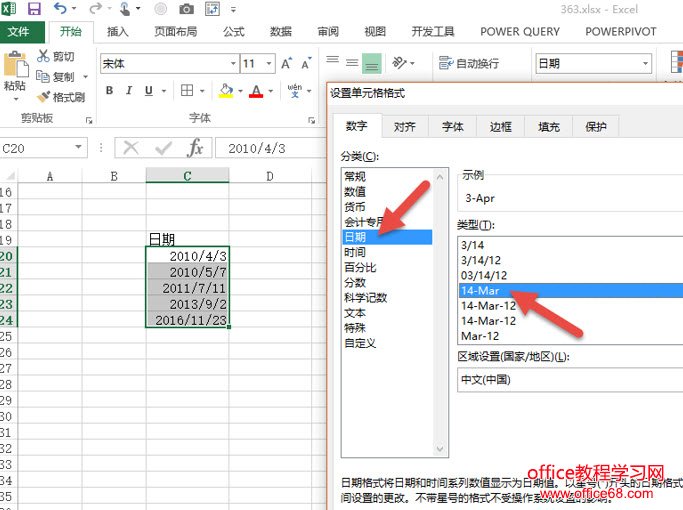Viewport: 683px width, 510px height.
Task: Click cell containing 2011/7/11
Action: (188, 288)
